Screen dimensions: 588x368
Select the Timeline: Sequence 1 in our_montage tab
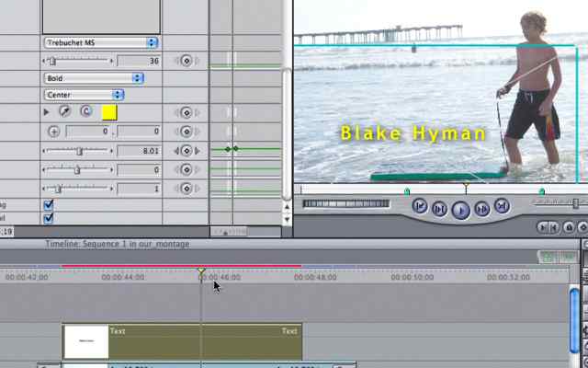click(118, 244)
